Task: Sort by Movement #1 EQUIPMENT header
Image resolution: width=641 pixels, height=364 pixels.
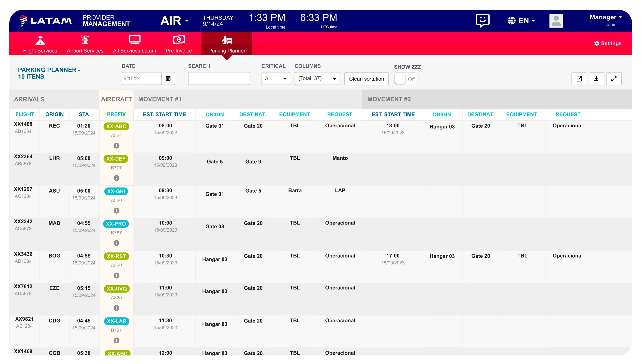Action: (294, 114)
